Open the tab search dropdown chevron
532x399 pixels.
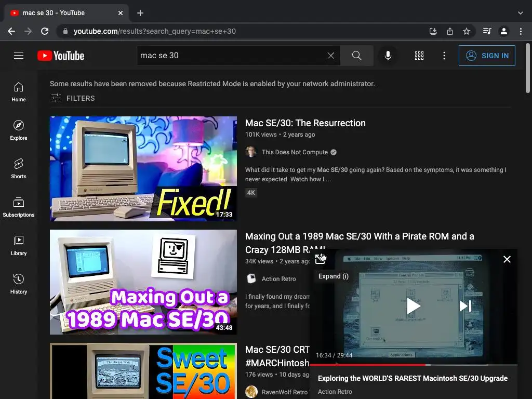[521, 13]
